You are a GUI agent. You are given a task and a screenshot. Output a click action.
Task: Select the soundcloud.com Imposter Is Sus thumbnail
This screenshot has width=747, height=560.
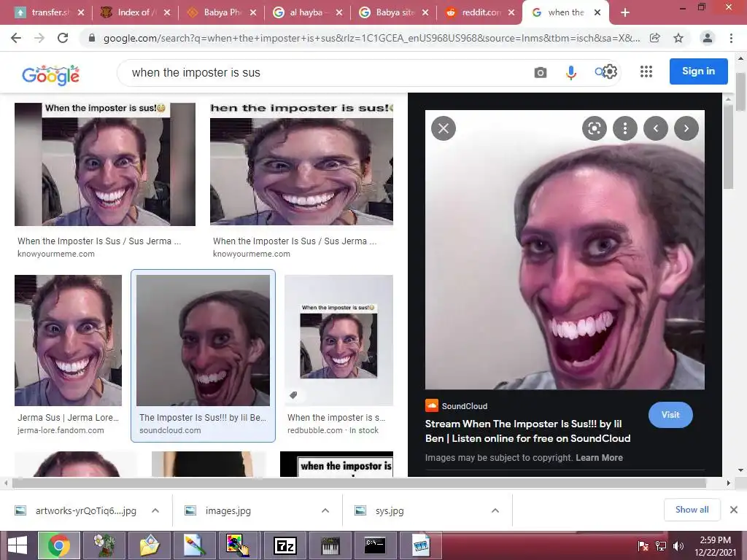click(x=203, y=340)
